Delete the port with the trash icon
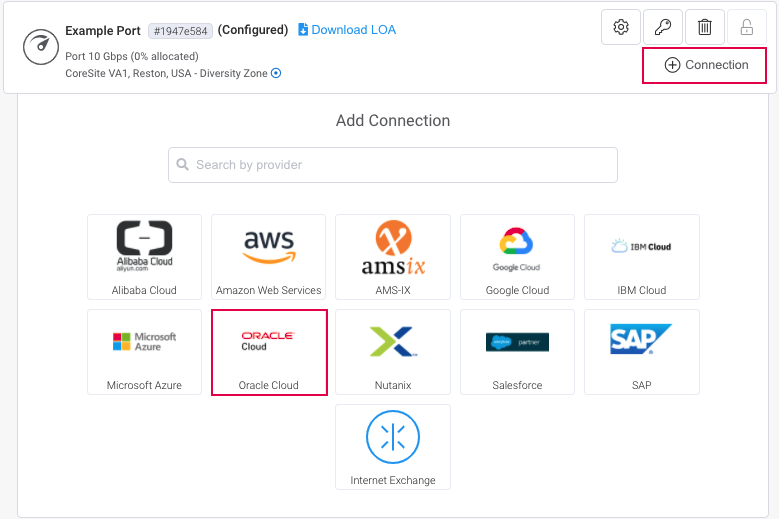This screenshot has height=519, width=779. pos(704,27)
